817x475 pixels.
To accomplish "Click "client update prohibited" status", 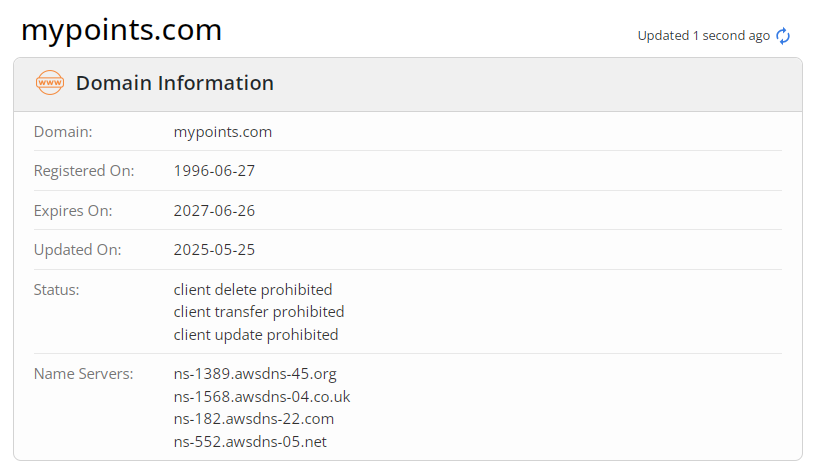I will pos(255,335).
